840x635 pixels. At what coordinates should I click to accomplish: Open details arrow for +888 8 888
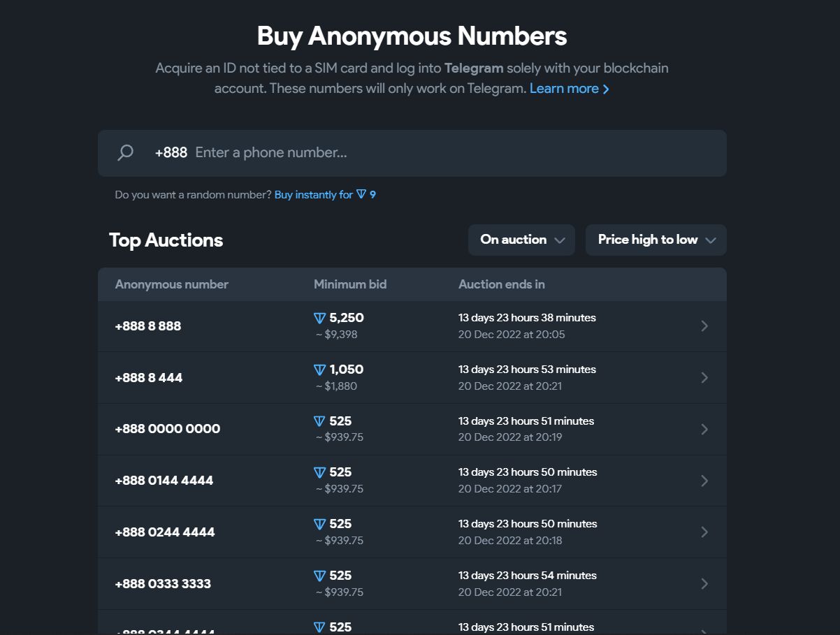704,326
